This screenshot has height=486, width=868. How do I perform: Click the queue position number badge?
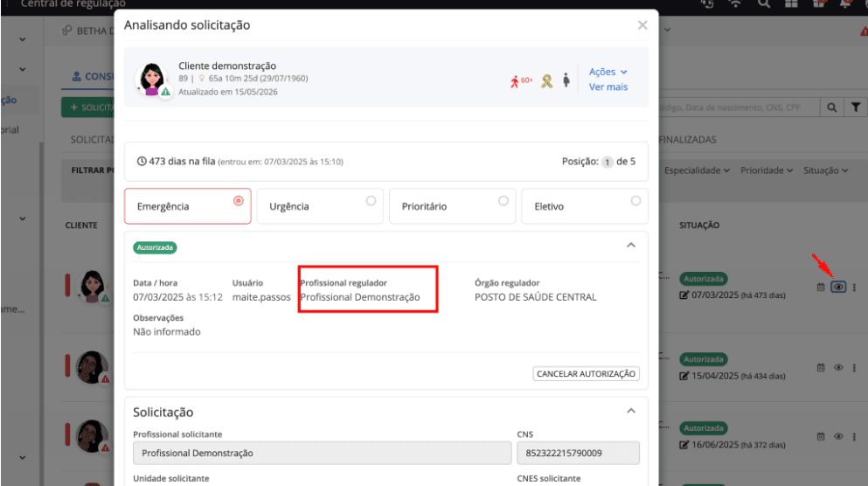pyautogui.click(x=608, y=162)
